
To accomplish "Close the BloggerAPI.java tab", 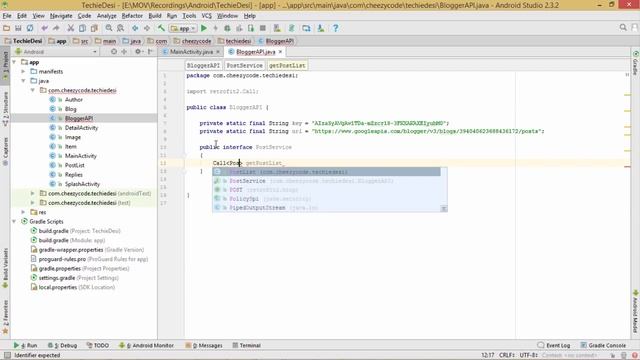I will pos(280,52).
